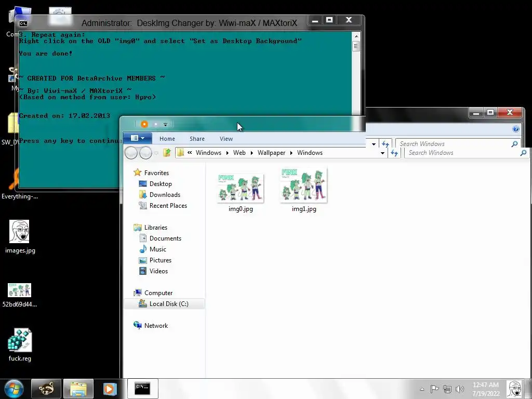Open Music library
532x399 pixels.
coord(153,249)
